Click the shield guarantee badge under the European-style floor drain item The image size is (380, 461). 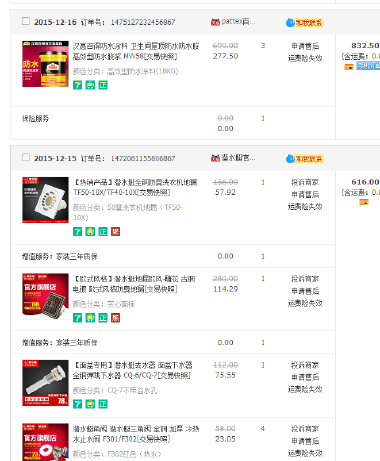(90, 318)
